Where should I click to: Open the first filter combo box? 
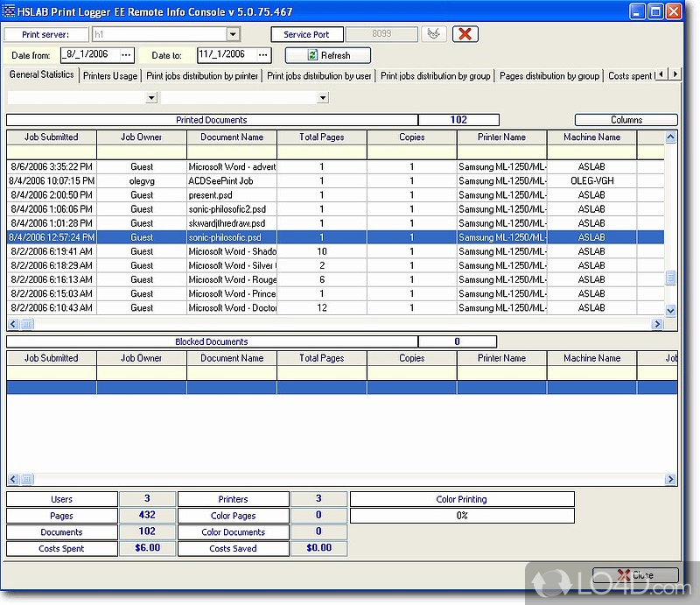[x=150, y=98]
